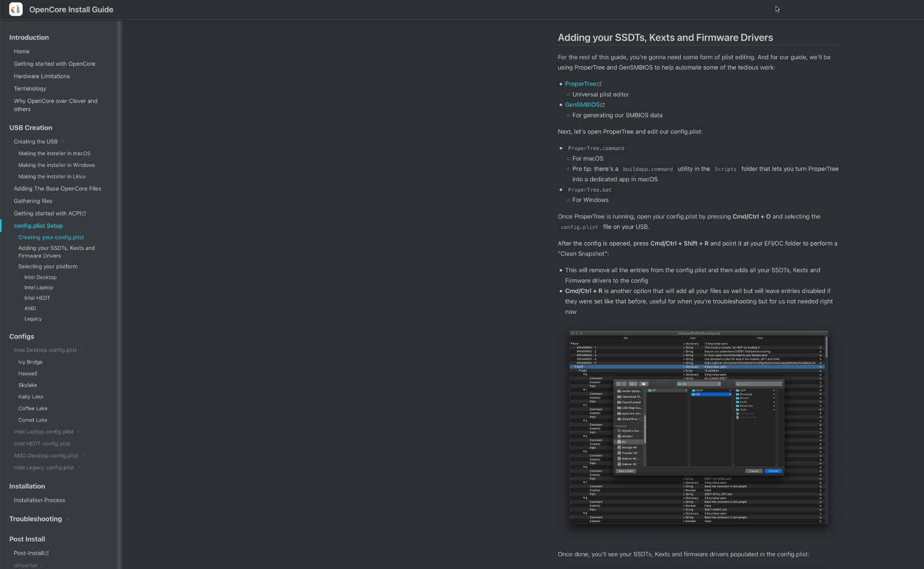This screenshot has height=569, width=924.
Task: Click the ProperTree.command code text
Action: pos(596,149)
